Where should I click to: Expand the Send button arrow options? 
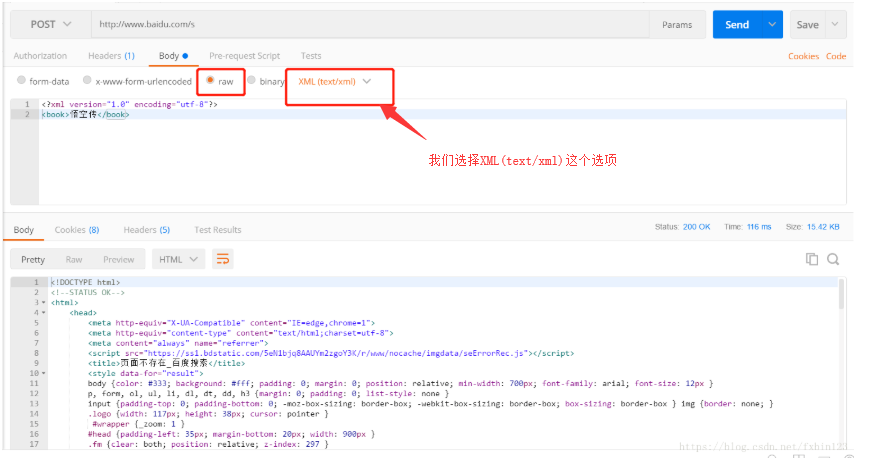pyautogui.click(x=772, y=24)
